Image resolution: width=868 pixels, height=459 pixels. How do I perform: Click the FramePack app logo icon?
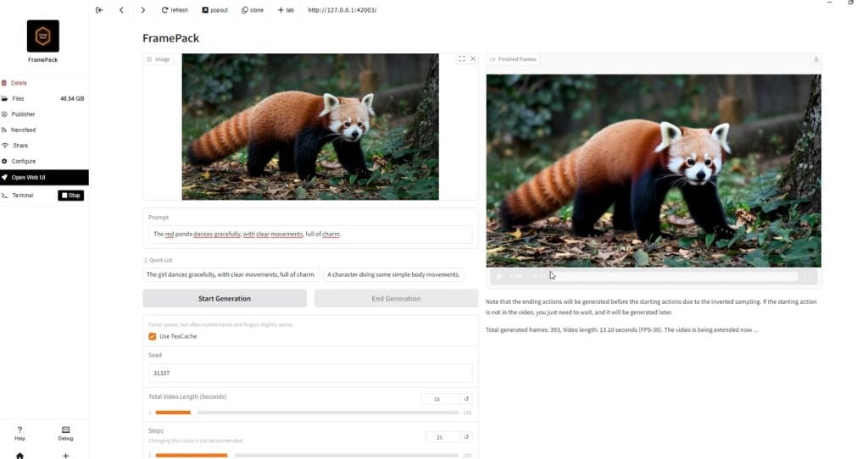click(x=42, y=36)
